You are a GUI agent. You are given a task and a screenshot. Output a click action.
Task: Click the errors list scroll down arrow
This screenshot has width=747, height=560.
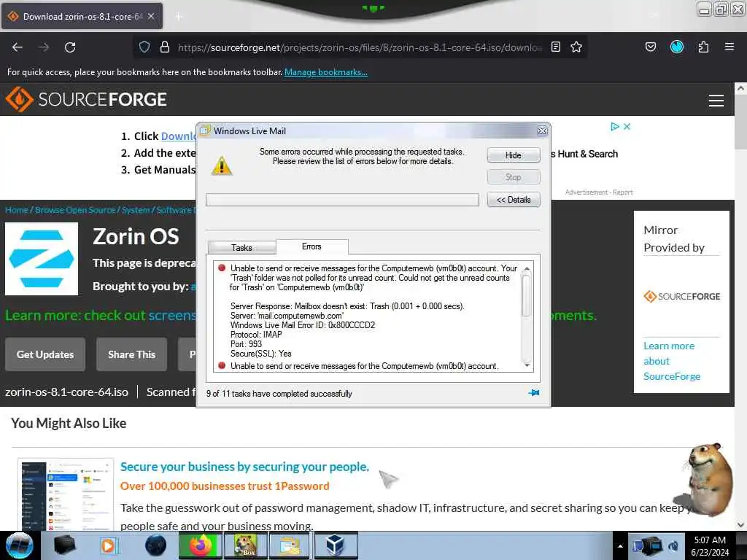(x=527, y=365)
